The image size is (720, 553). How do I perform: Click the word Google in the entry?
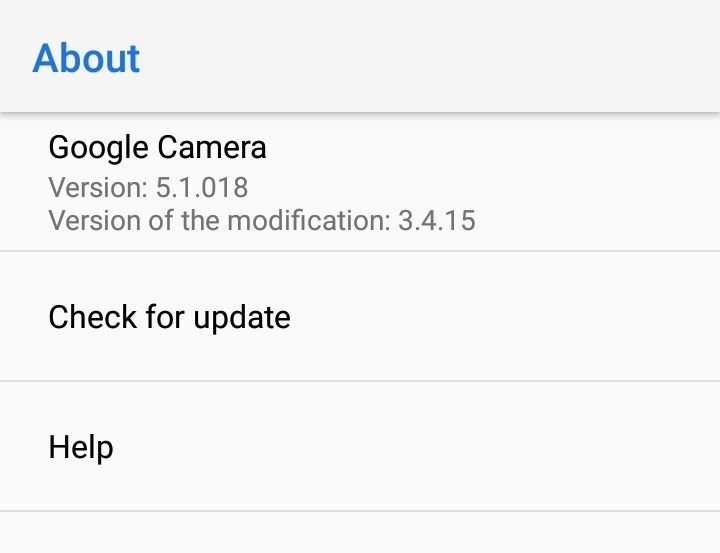click(98, 148)
